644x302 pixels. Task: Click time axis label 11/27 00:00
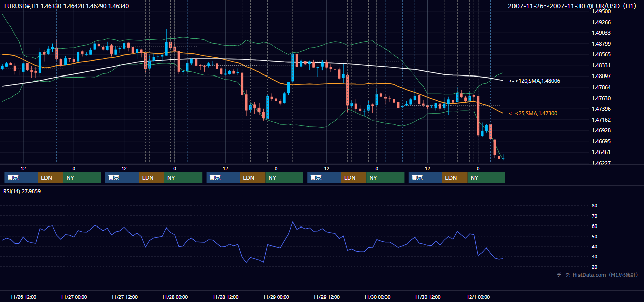point(74,297)
